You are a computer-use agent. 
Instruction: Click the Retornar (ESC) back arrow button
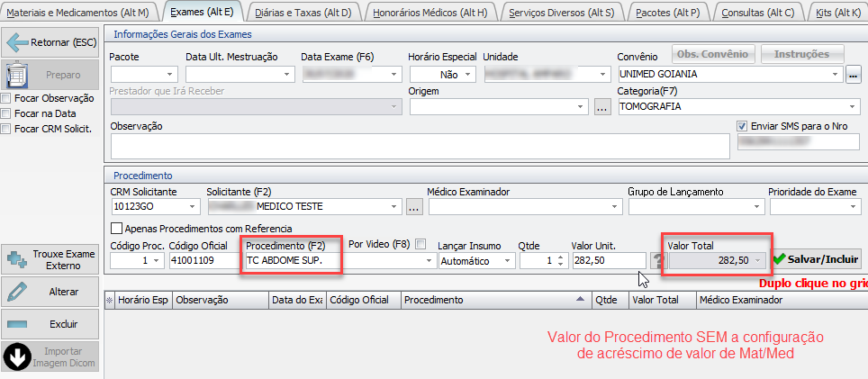[50, 42]
